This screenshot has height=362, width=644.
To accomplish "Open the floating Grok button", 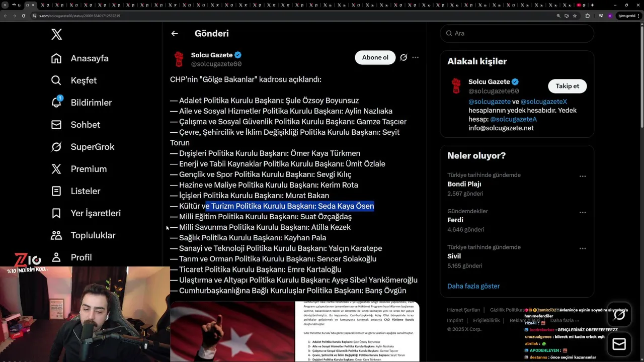I will (x=619, y=315).
